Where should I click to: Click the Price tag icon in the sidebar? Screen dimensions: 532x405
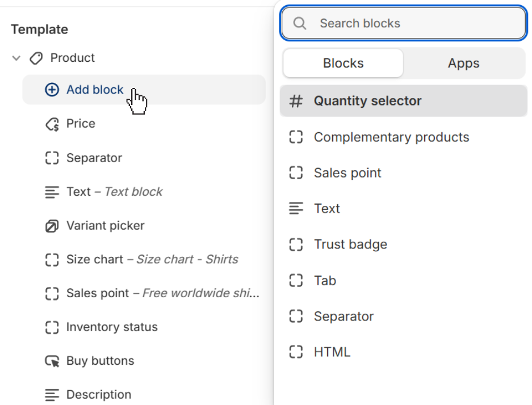52,124
